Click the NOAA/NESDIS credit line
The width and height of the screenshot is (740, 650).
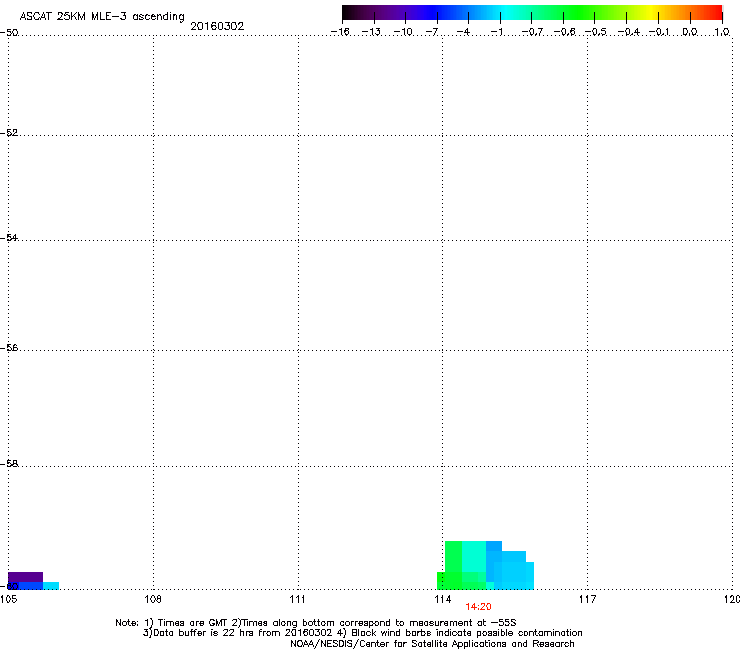tap(432, 644)
